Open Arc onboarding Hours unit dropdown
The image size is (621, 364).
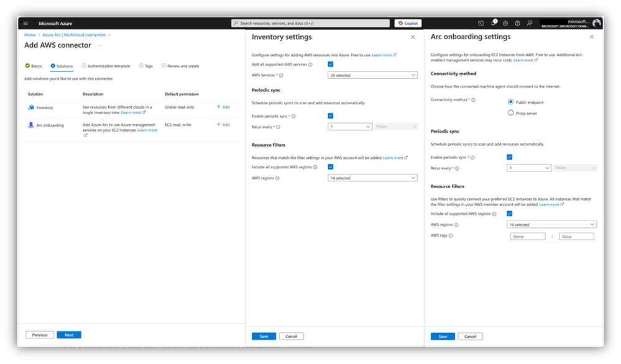pyautogui.click(x=575, y=168)
